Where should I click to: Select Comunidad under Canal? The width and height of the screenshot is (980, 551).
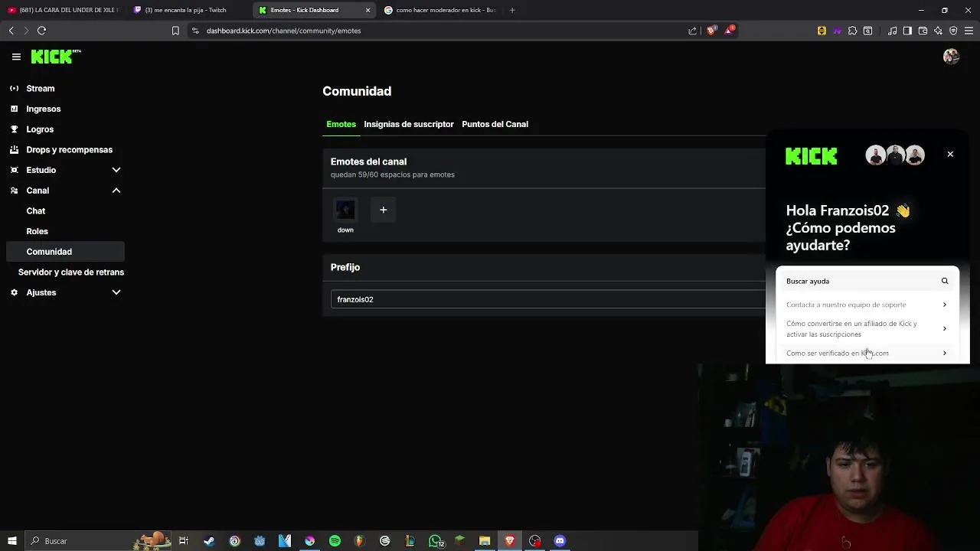[65, 252]
